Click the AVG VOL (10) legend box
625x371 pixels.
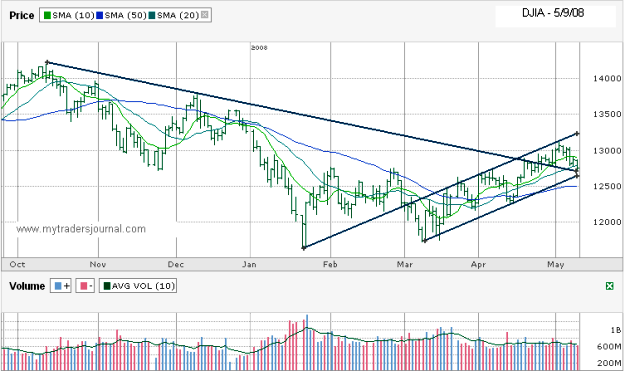coord(138,286)
